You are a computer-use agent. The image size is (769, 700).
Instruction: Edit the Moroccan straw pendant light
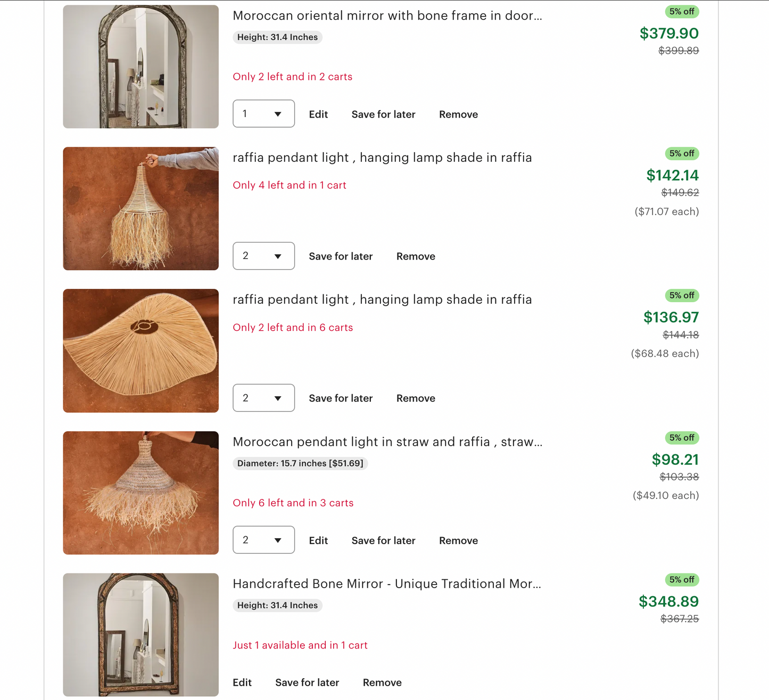click(318, 540)
